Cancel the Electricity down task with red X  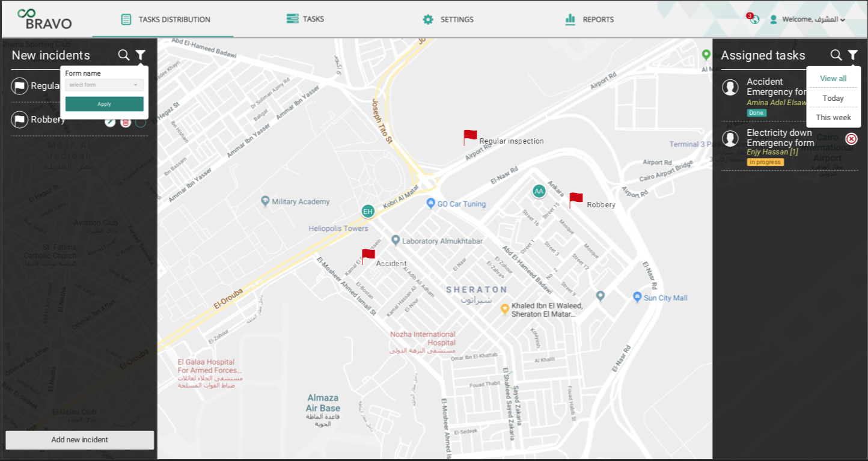click(851, 139)
